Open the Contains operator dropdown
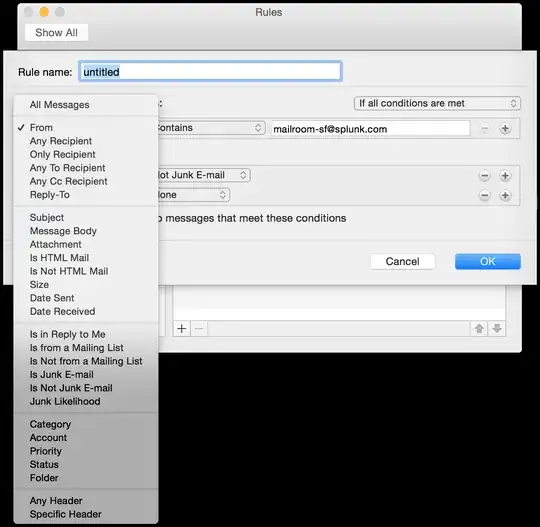 (211, 128)
